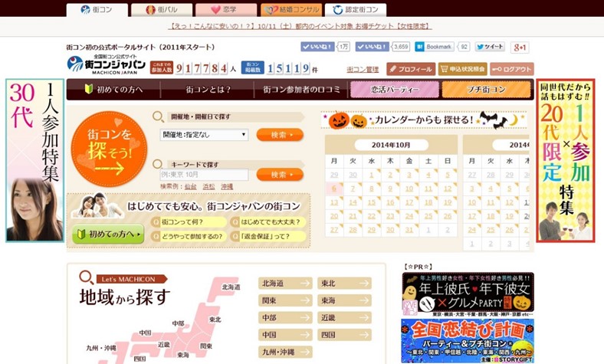Screen dimensions: 604x364
Task: Select 北海道 region button
Action: click(x=285, y=284)
